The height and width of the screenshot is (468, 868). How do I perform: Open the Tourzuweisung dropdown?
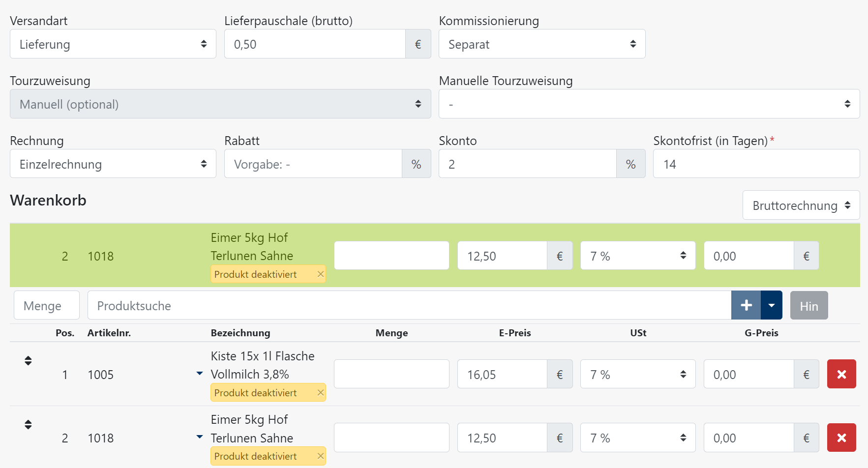coord(220,104)
